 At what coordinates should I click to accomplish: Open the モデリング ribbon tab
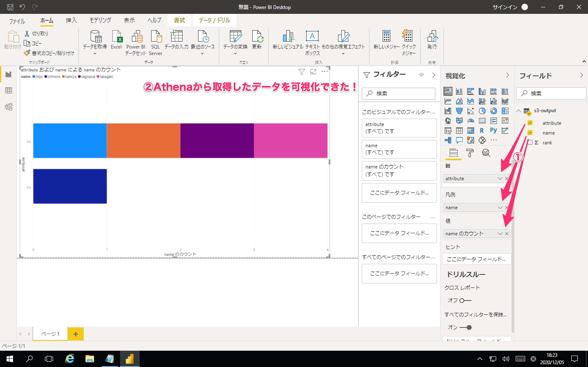coord(100,20)
